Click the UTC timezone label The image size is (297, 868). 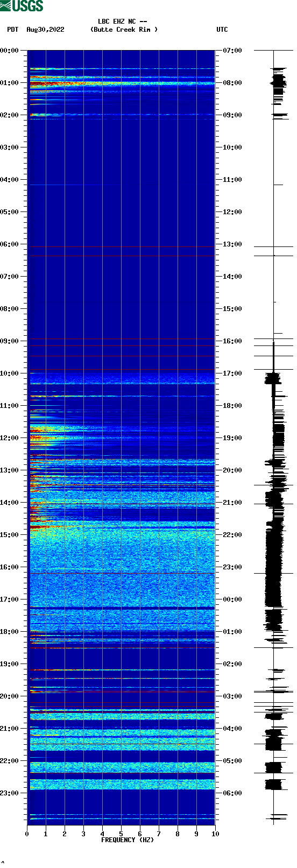click(x=222, y=30)
